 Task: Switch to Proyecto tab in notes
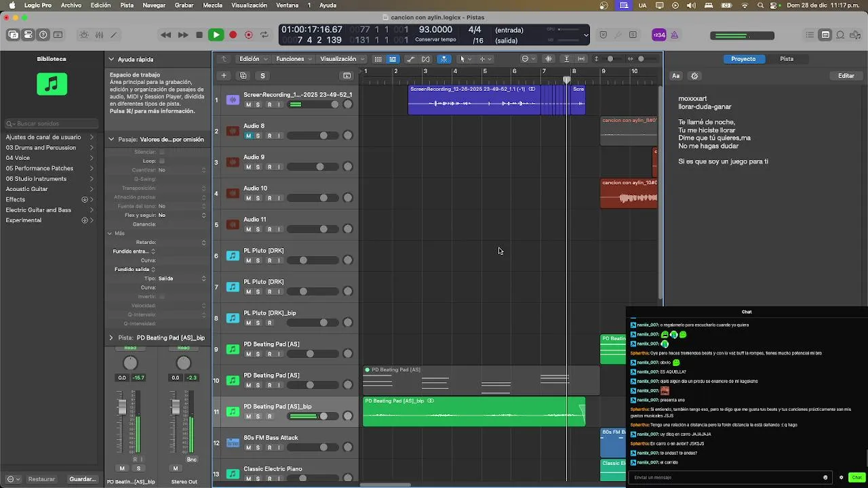743,59
